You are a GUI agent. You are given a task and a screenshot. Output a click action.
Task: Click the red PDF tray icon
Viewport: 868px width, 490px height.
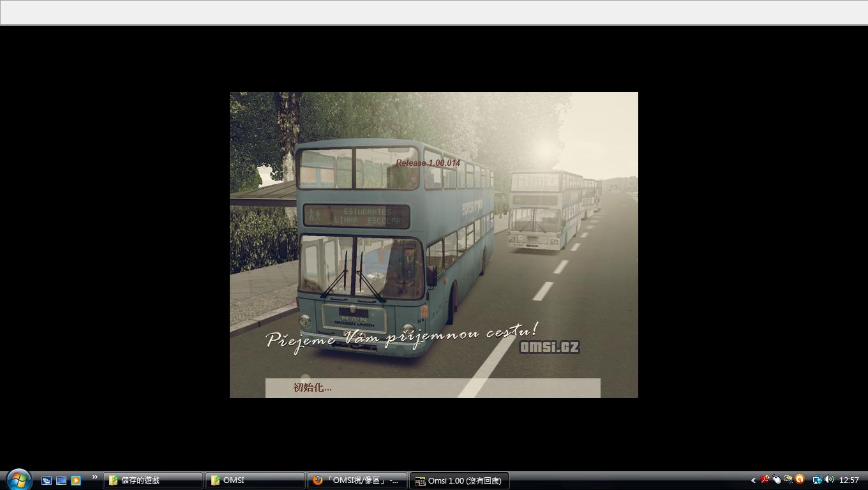click(x=765, y=480)
